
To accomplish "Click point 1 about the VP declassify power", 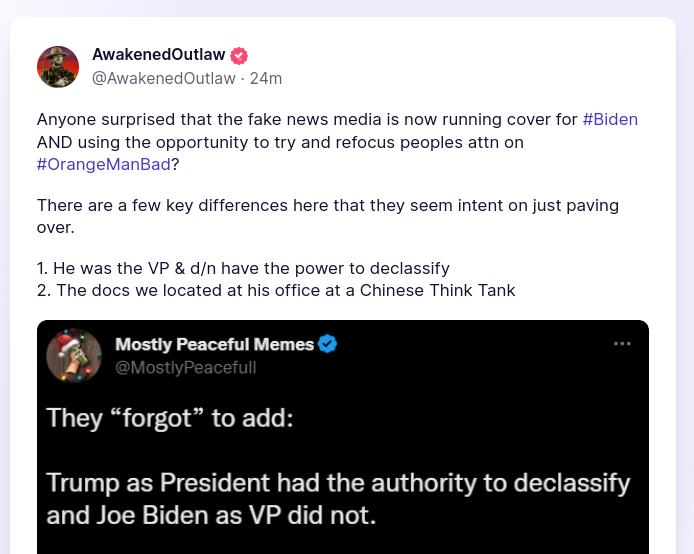I will [x=243, y=268].
